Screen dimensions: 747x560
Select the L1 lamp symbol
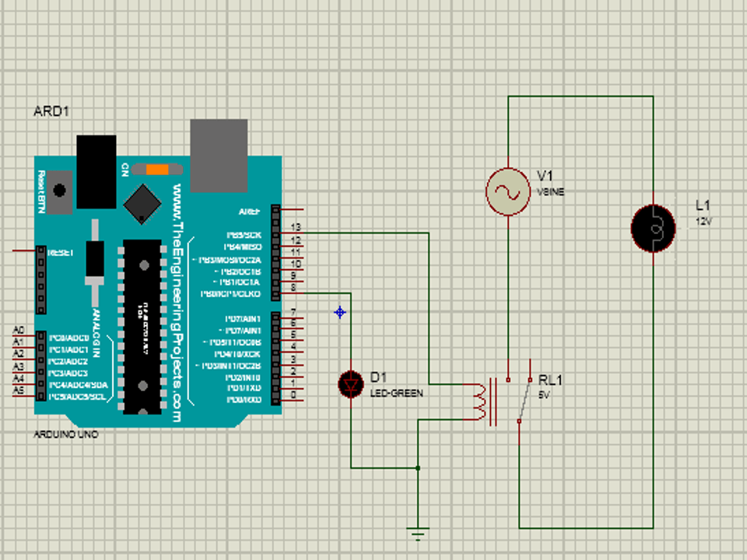pos(653,229)
